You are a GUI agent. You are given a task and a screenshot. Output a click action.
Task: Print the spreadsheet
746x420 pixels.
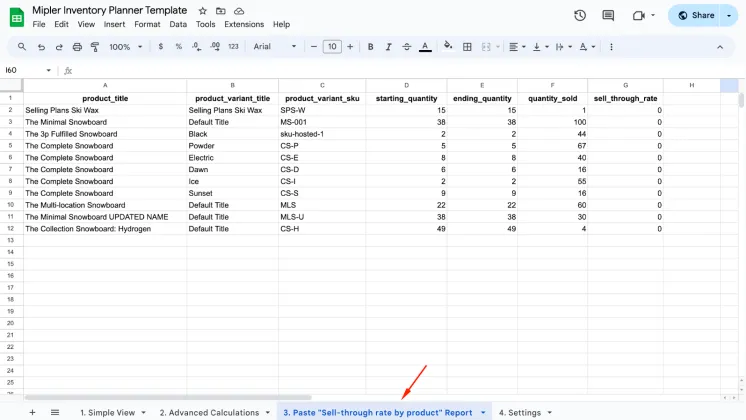pos(77,47)
